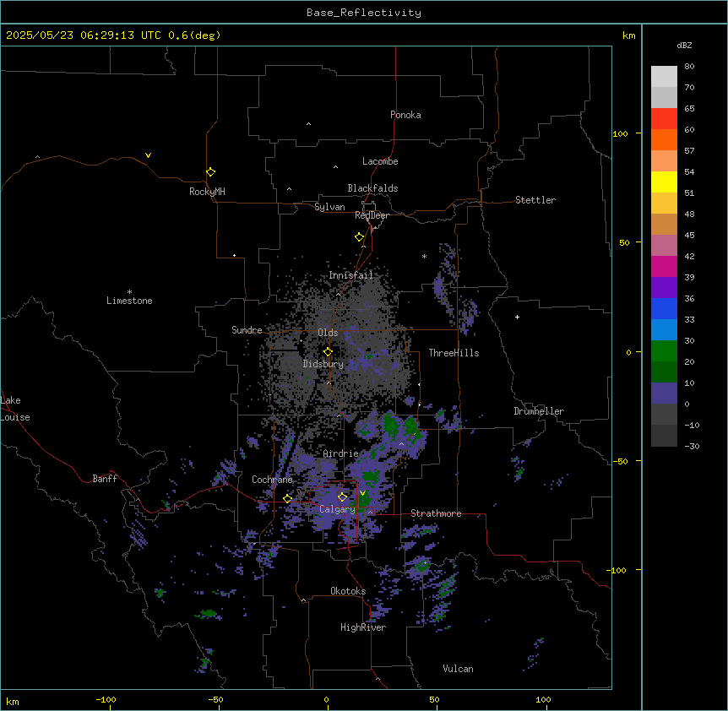Select the yellow diamond marker above Calgary label
728x711 pixels.
click(342, 497)
